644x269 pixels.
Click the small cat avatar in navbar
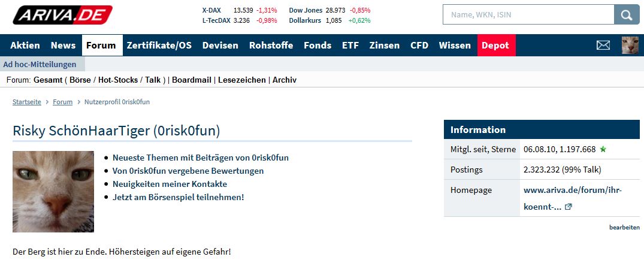[630, 45]
